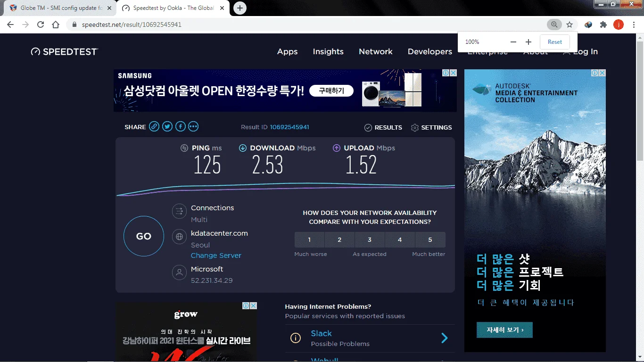
Task: Reload the Speedtest page
Action: (41, 25)
